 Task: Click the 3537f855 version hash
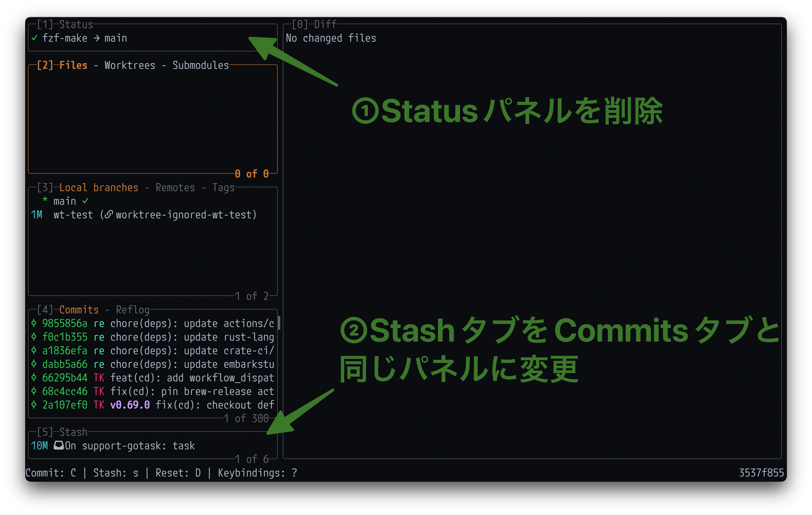(x=761, y=473)
